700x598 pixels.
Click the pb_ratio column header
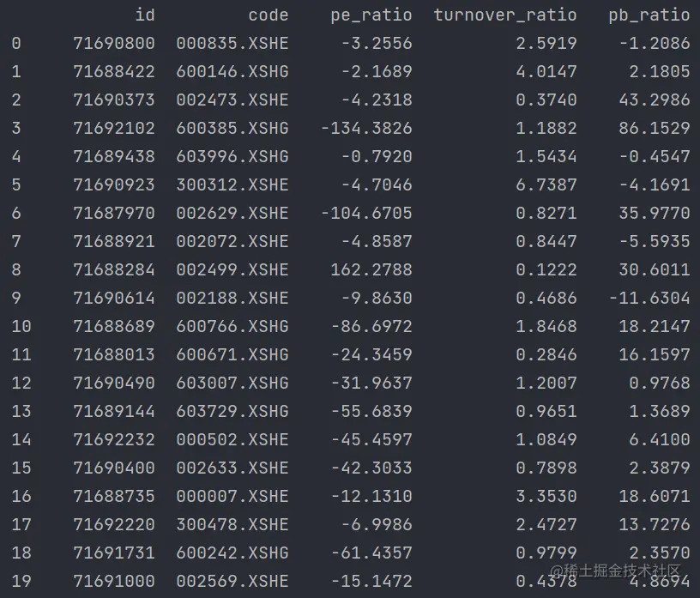[649, 15]
